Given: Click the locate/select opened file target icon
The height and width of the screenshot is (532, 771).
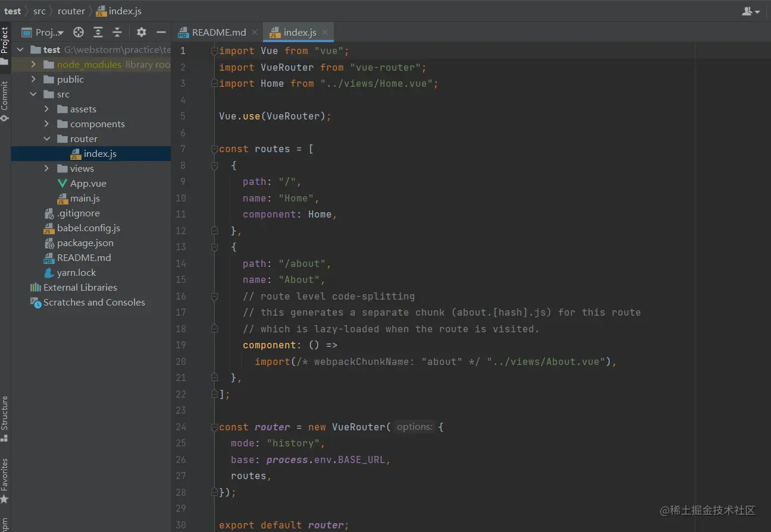Looking at the screenshot, I should pyautogui.click(x=79, y=32).
